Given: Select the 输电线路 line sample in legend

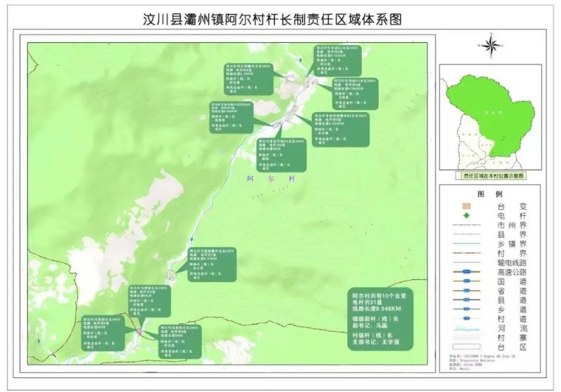Looking at the screenshot, I should click(x=466, y=262).
